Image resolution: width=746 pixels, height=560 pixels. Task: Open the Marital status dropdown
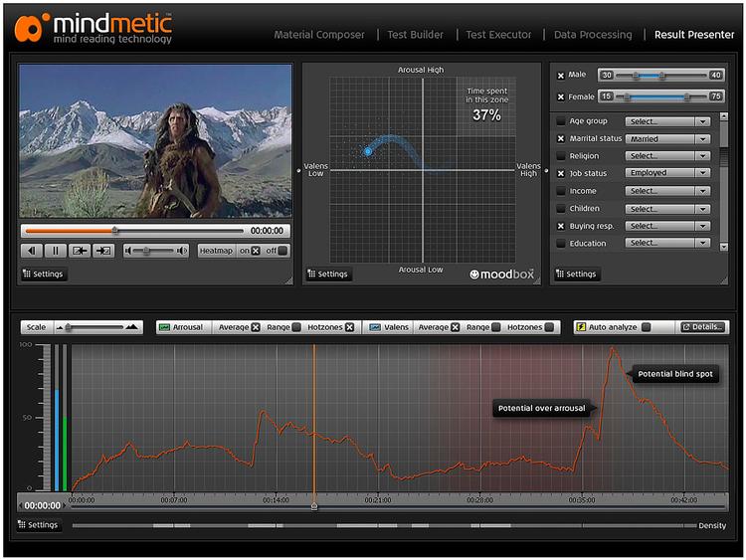pos(667,139)
